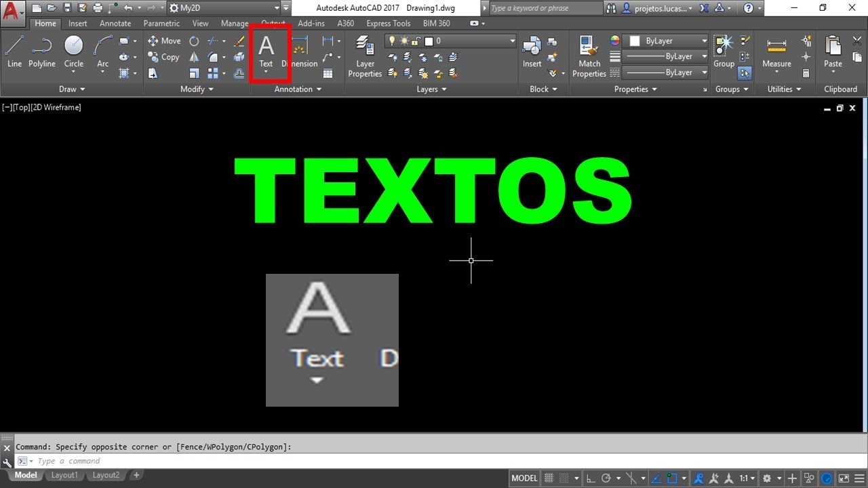Switch to the Insert ribbon tab
The height and width of the screenshot is (488, 868).
78,23
